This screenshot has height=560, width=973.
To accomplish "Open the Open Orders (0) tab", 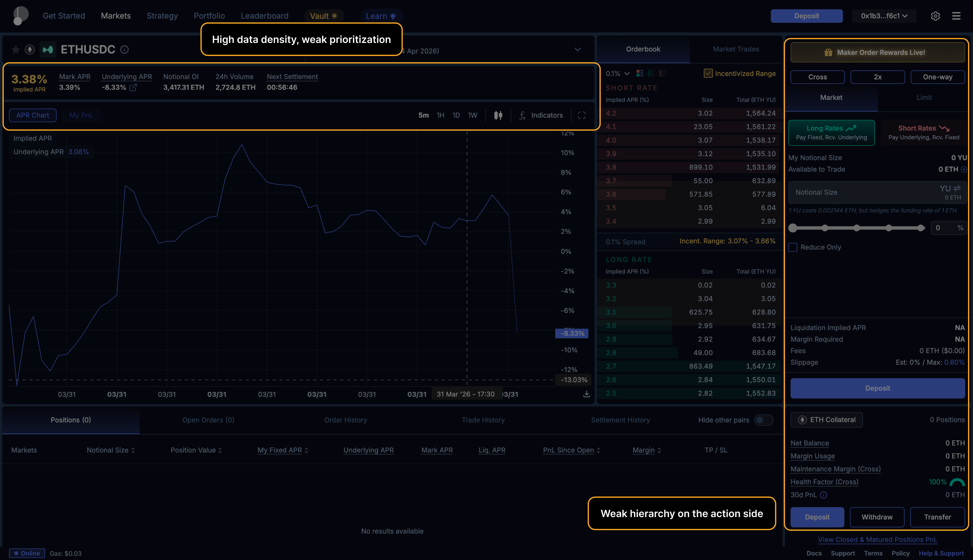I will pos(208,420).
